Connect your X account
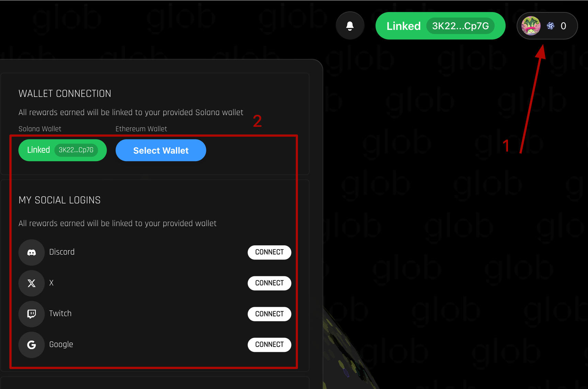588x389 pixels. coord(269,283)
